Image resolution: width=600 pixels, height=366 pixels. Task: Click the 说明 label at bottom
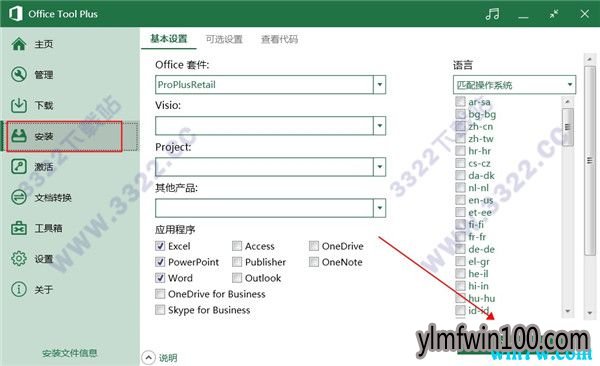click(168, 358)
